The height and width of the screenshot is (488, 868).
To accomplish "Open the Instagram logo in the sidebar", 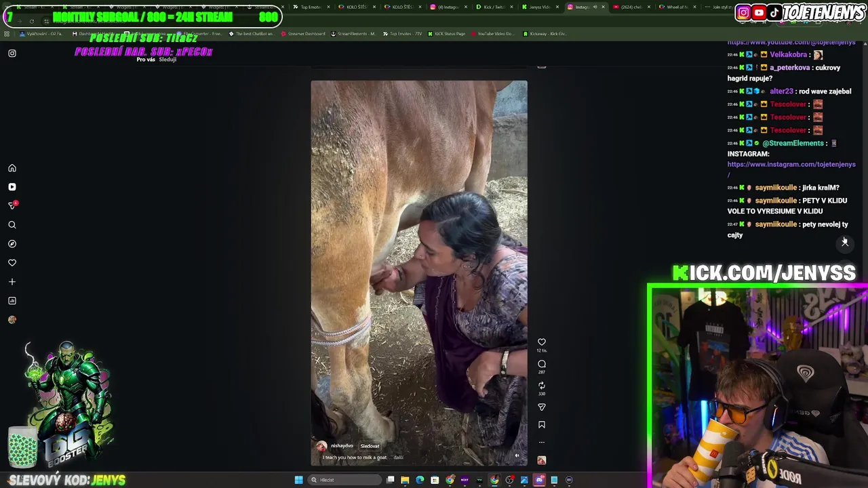I will pyautogui.click(x=12, y=53).
